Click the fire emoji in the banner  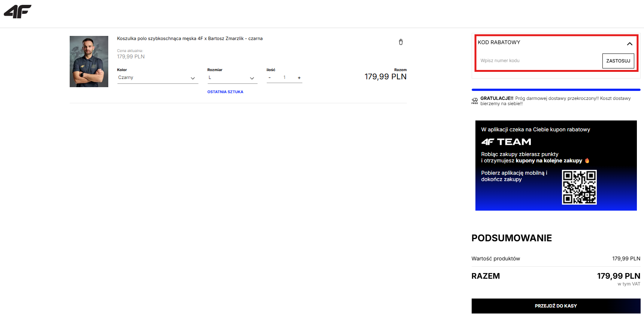587,160
